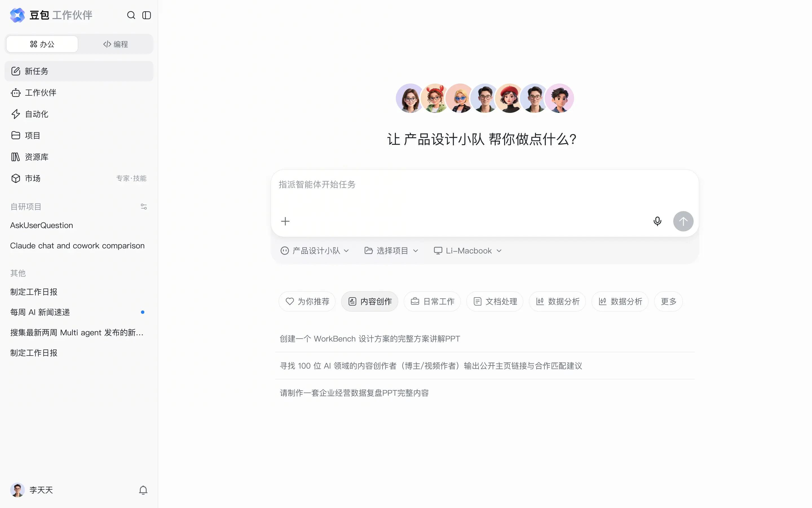Image resolution: width=812 pixels, height=508 pixels.
Task: Open 工作伙伴 in the sidebar
Action: coord(79,93)
